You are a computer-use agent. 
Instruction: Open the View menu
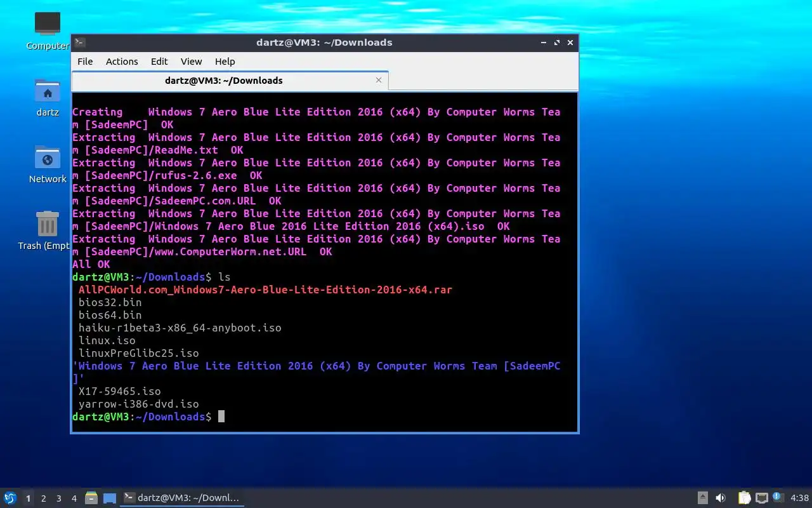coord(191,62)
